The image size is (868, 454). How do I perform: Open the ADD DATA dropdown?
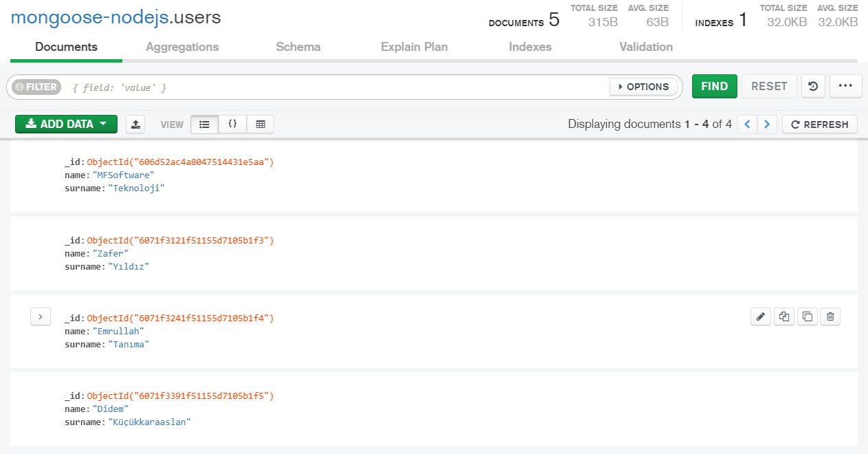(66, 125)
